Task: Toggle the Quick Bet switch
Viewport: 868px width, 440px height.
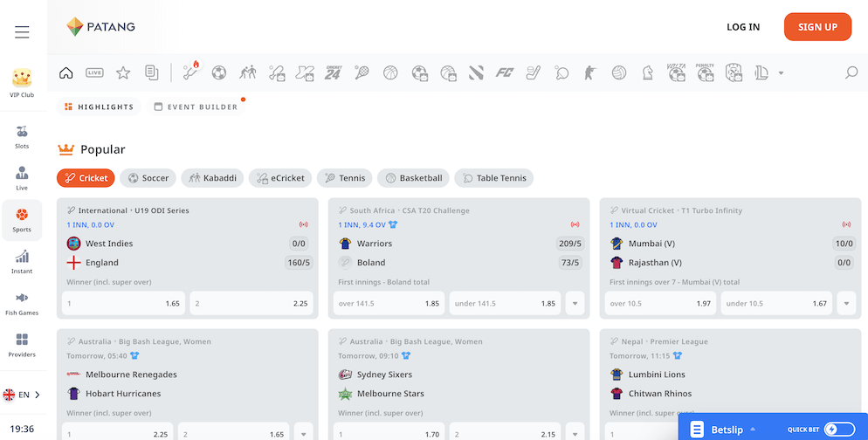Action: pos(839,429)
